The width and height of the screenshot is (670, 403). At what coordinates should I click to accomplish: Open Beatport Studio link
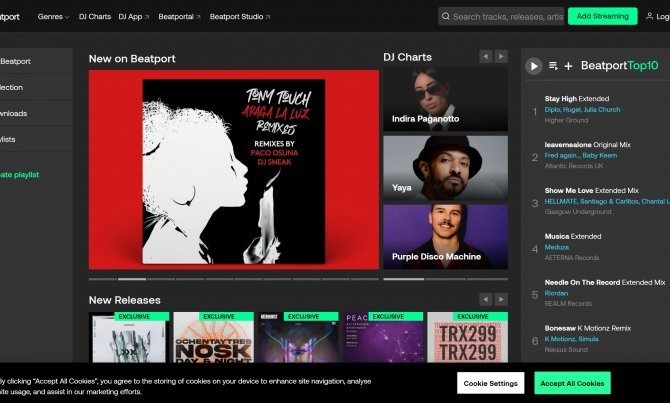[x=240, y=17]
